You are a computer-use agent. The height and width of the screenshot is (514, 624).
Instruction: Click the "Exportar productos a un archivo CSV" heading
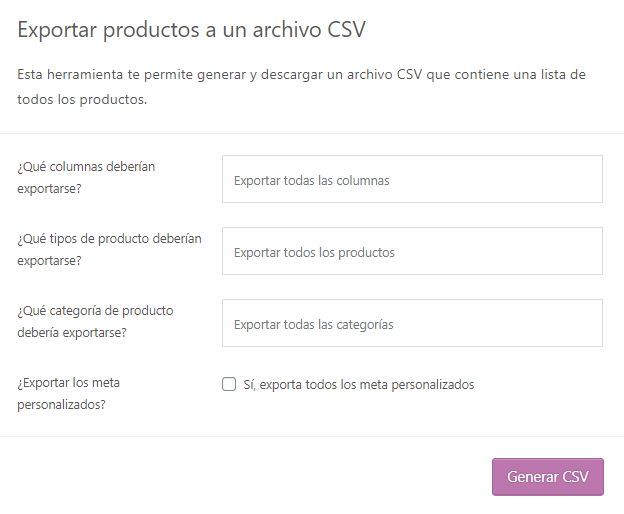(192, 30)
